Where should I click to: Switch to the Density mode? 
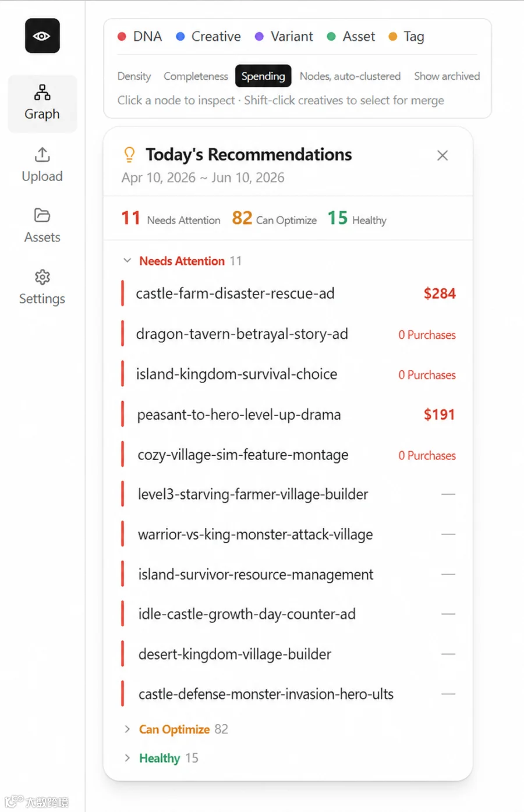tap(134, 76)
